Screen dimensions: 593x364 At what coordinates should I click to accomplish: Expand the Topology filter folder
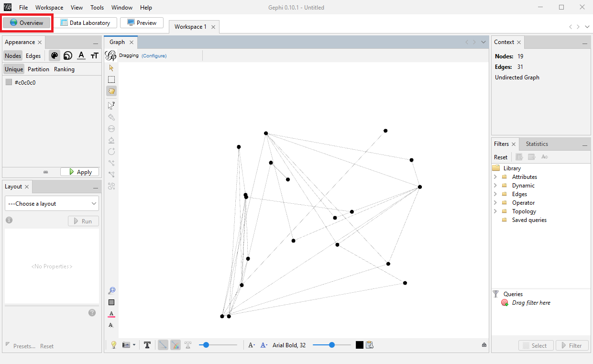(x=495, y=211)
